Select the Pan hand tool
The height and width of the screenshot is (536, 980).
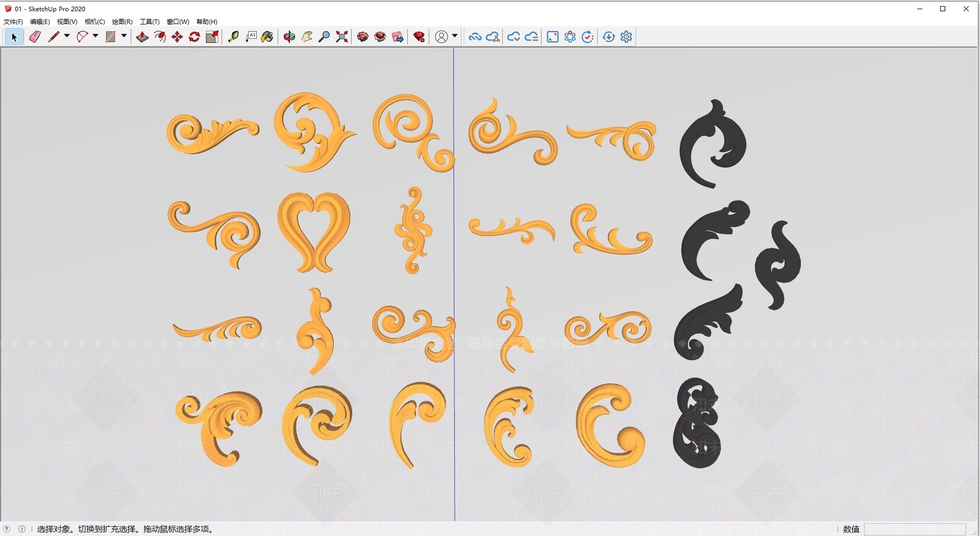(x=307, y=37)
